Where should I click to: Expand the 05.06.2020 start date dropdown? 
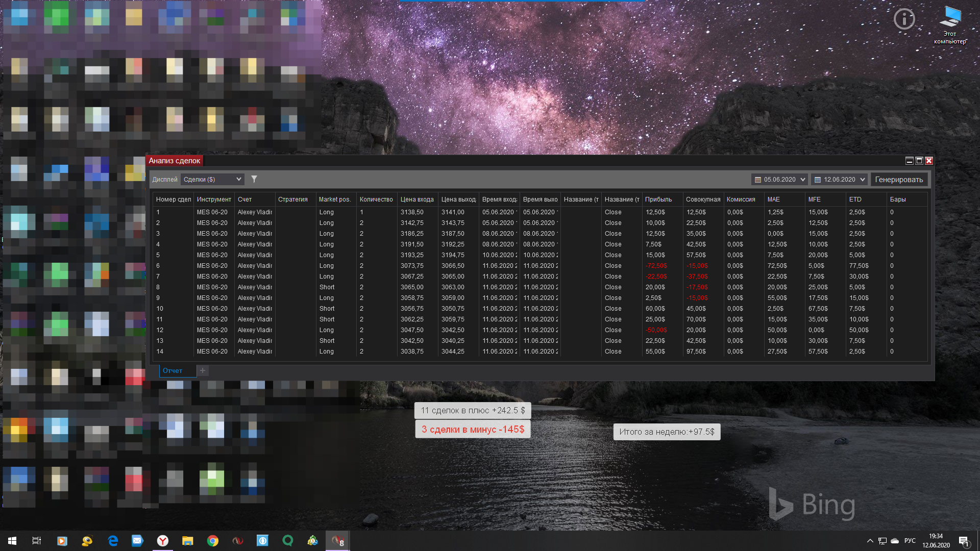tap(802, 180)
